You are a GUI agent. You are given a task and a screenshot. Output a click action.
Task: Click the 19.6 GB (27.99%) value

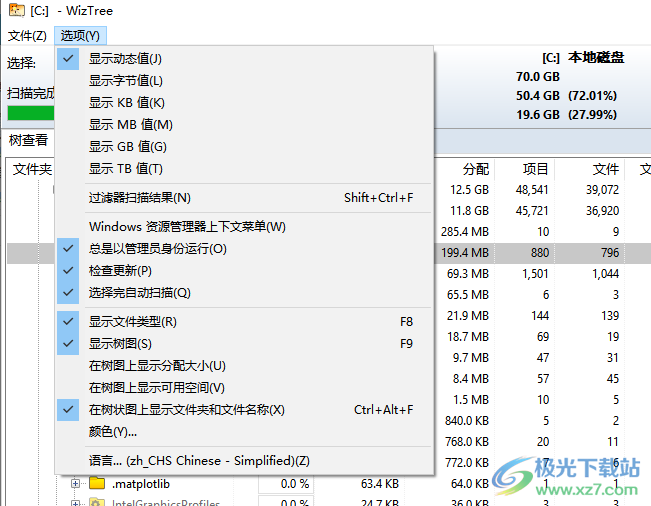point(566,115)
